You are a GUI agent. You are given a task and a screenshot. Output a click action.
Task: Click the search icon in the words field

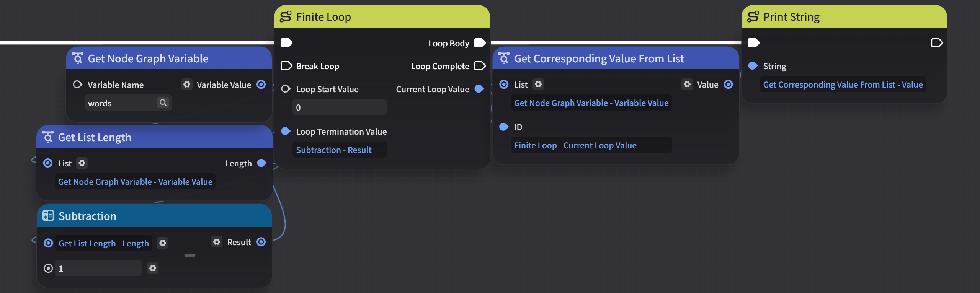point(163,103)
